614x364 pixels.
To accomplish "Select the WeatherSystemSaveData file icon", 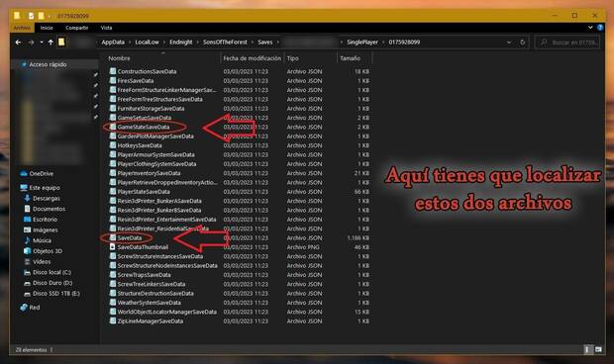I will (113, 303).
